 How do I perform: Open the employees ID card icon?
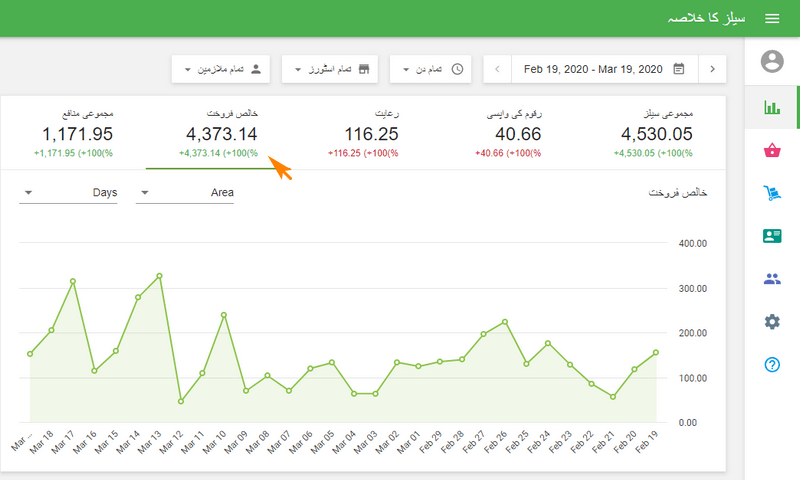[772, 237]
